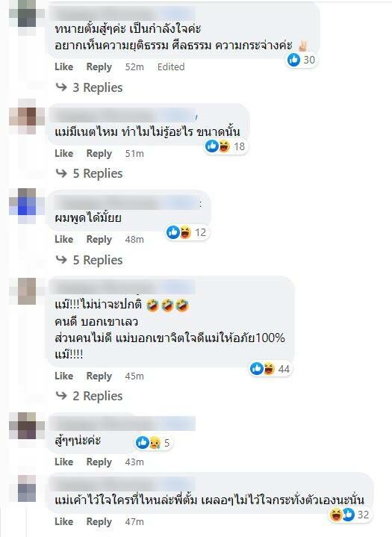
Task: Like the comment posted 43m ago
Action: click(x=64, y=462)
